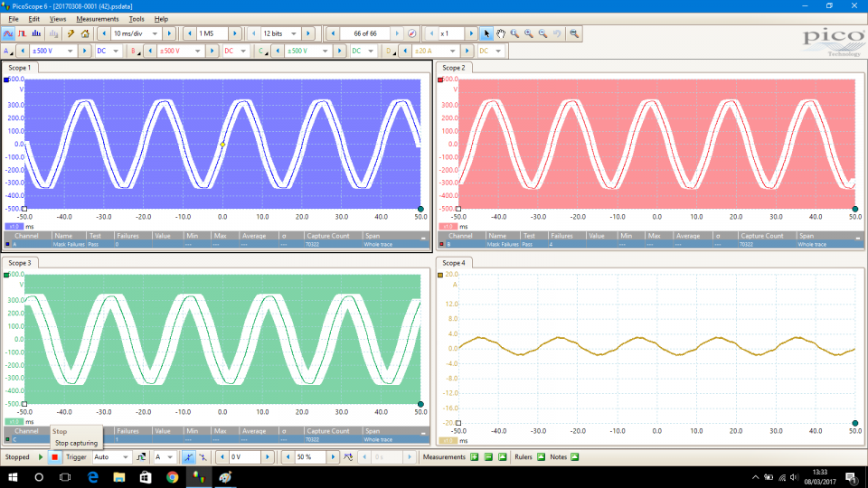Click the zoom-out magnifier tool
This screenshot has height=488, width=868.
tap(542, 33)
